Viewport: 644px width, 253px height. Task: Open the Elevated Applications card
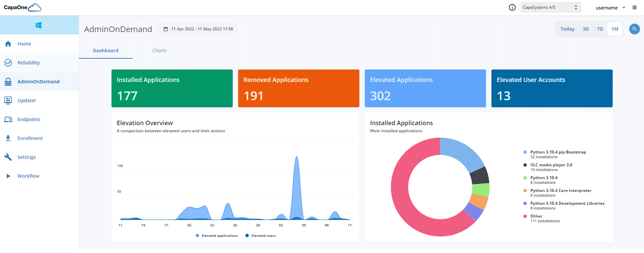(425, 88)
